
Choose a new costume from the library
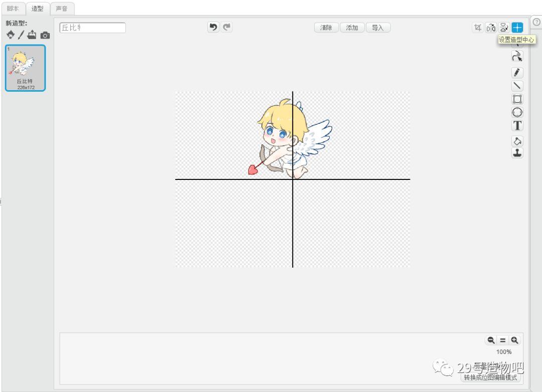(11, 35)
